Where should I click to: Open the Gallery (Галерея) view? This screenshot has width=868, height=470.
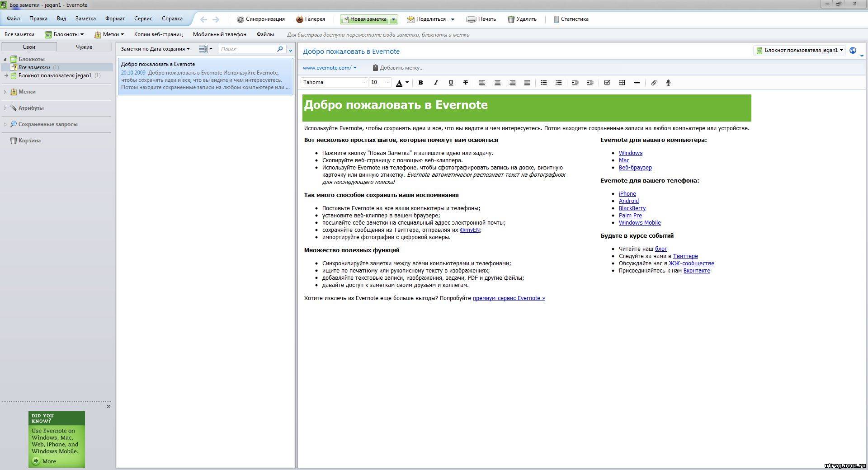click(x=310, y=19)
